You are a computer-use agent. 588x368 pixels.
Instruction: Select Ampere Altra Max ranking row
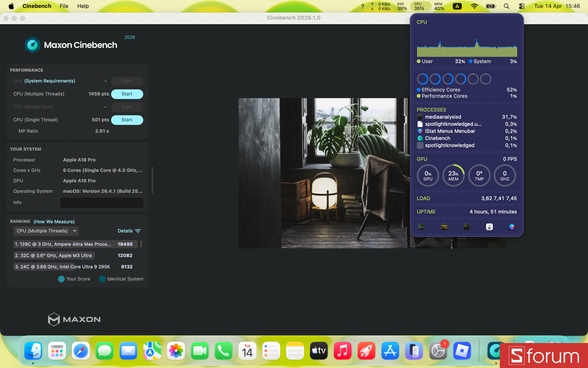point(76,244)
